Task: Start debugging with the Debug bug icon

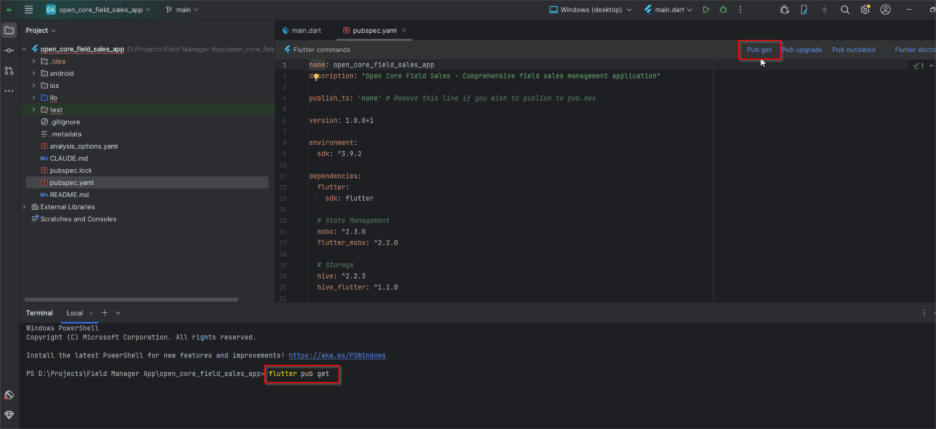Action: click(724, 10)
